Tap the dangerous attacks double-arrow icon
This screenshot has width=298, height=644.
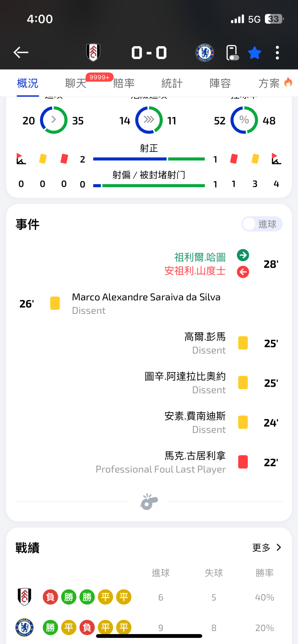click(149, 120)
